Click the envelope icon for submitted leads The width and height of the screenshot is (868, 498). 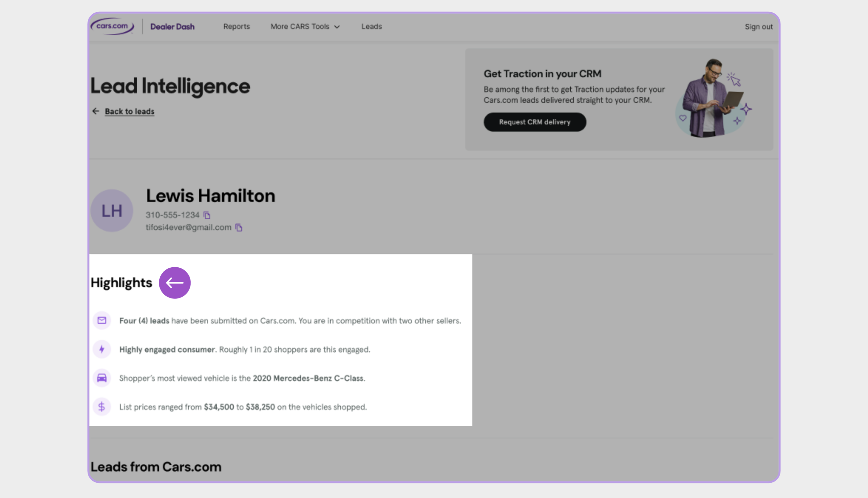[x=102, y=320]
